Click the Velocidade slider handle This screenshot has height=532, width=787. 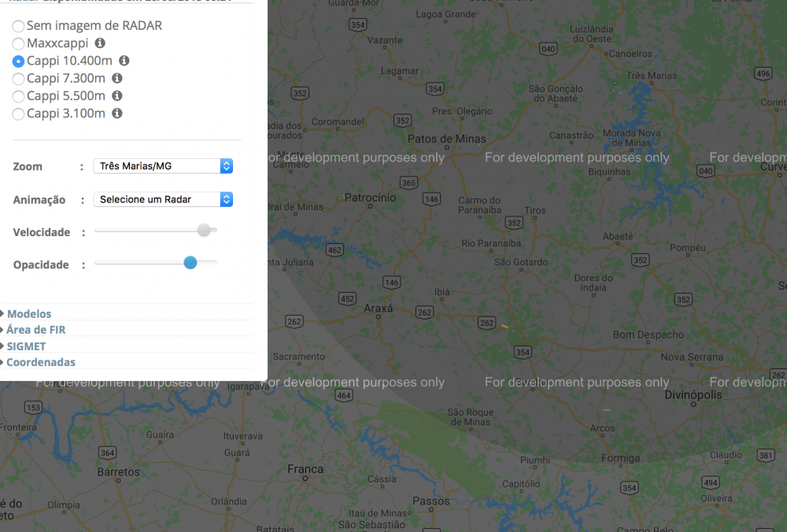pyautogui.click(x=205, y=230)
